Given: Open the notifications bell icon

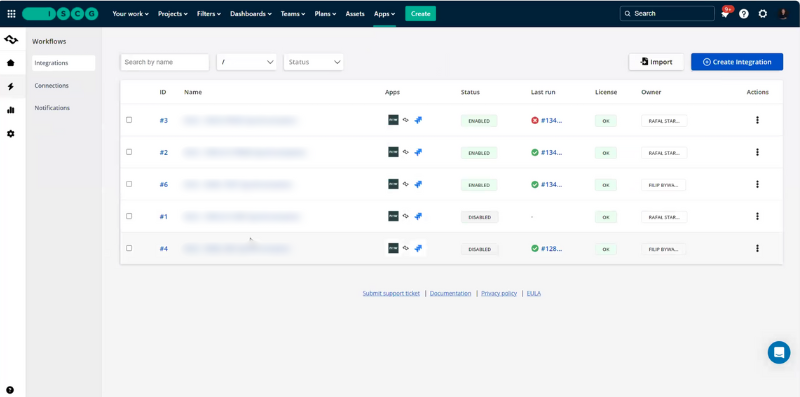Looking at the screenshot, I should 725,13.
